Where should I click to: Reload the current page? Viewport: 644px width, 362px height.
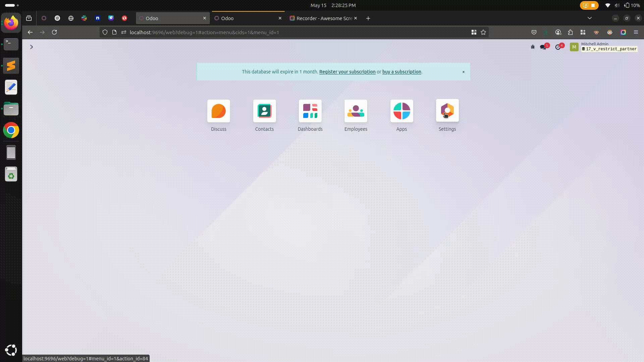point(54,32)
